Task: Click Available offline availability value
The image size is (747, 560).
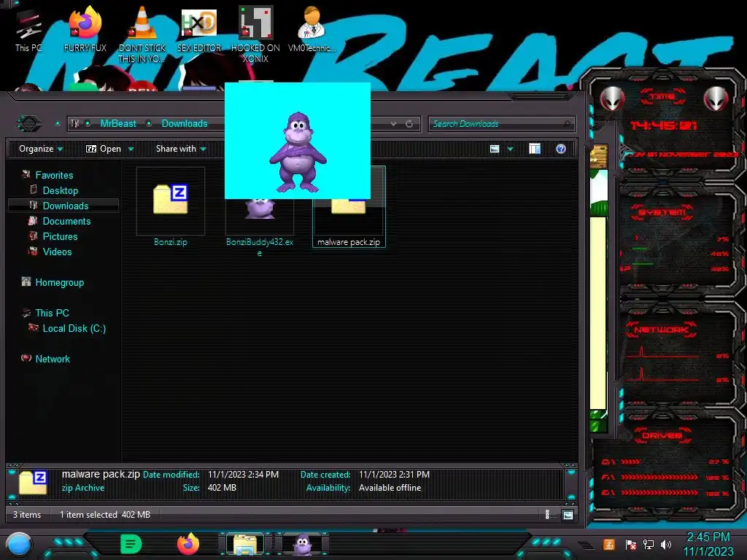Action: pyautogui.click(x=390, y=488)
